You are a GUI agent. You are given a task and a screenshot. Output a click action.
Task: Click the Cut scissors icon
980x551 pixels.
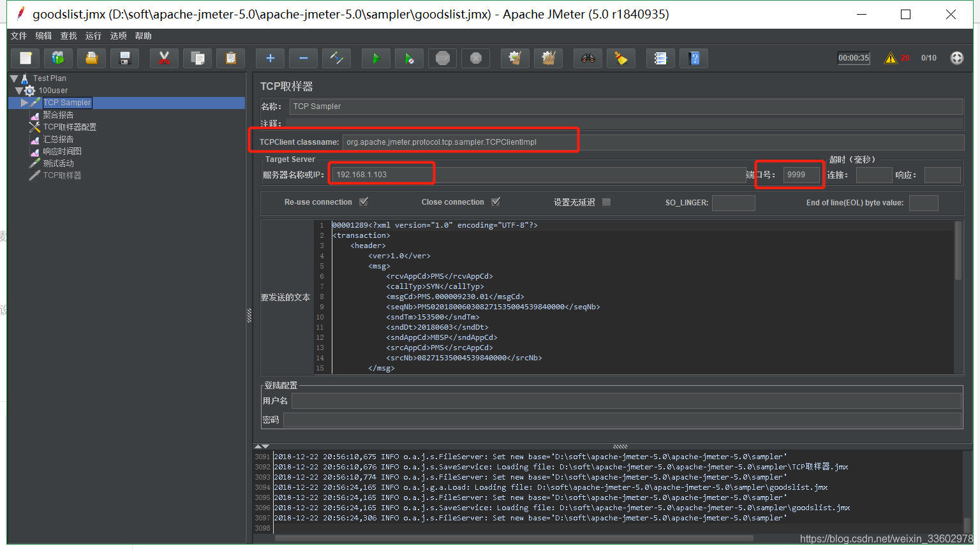pyautogui.click(x=164, y=58)
